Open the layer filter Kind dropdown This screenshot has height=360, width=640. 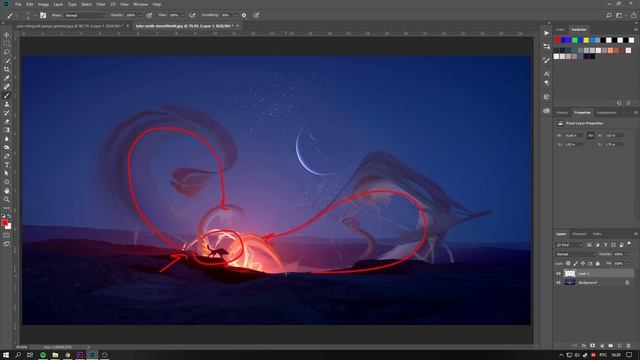click(x=569, y=245)
